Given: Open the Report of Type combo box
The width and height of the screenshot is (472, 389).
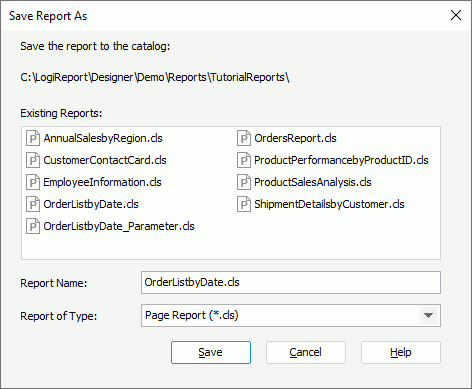Looking at the screenshot, I should [x=291, y=315].
